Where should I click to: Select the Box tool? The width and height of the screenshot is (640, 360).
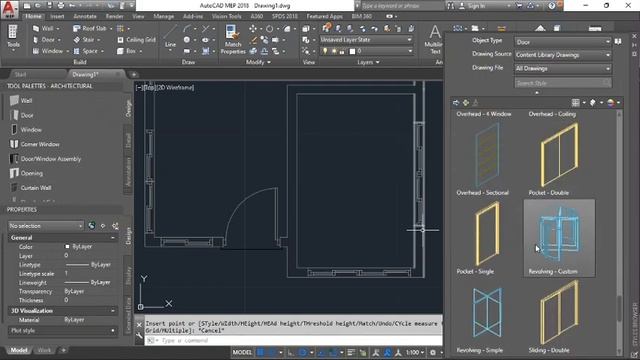click(127, 51)
